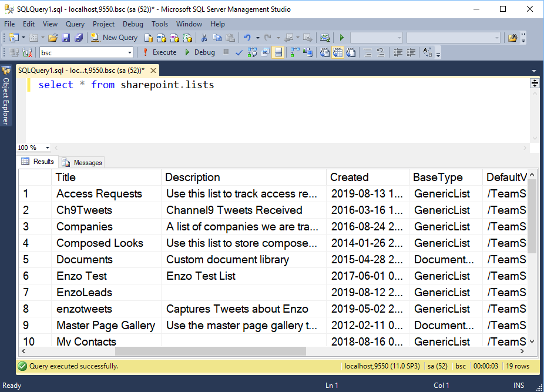Click the Copy icon
The height and width of the screenshot is (392, 544).
217,38
